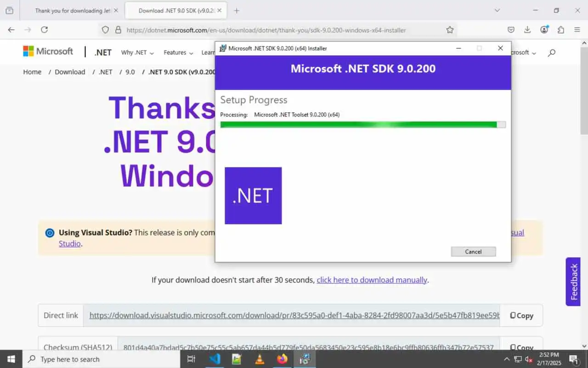Open the Feedback side tab
The width and height of the screenshot is (588, 368).
(573, 282)
